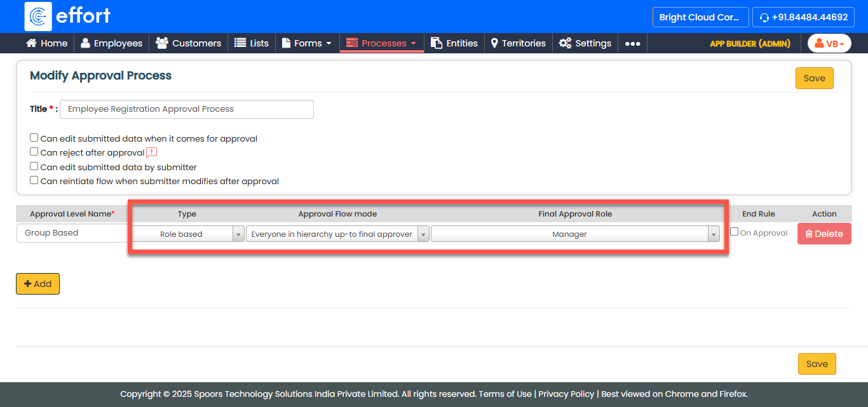
Task: Open Settings from the gear icon
Action: coord(585,43)
